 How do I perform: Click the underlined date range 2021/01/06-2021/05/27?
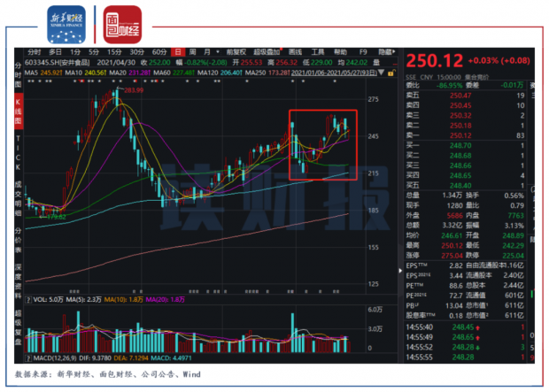tap(334, 73)
